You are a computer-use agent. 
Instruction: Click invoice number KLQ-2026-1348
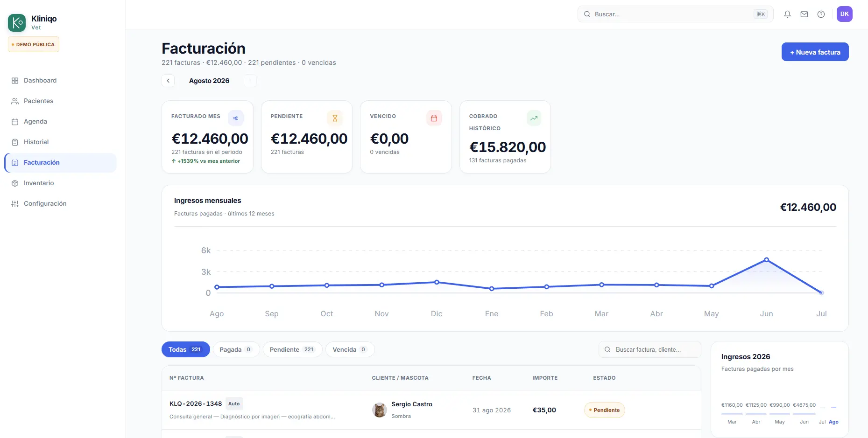tap(196, 403)
